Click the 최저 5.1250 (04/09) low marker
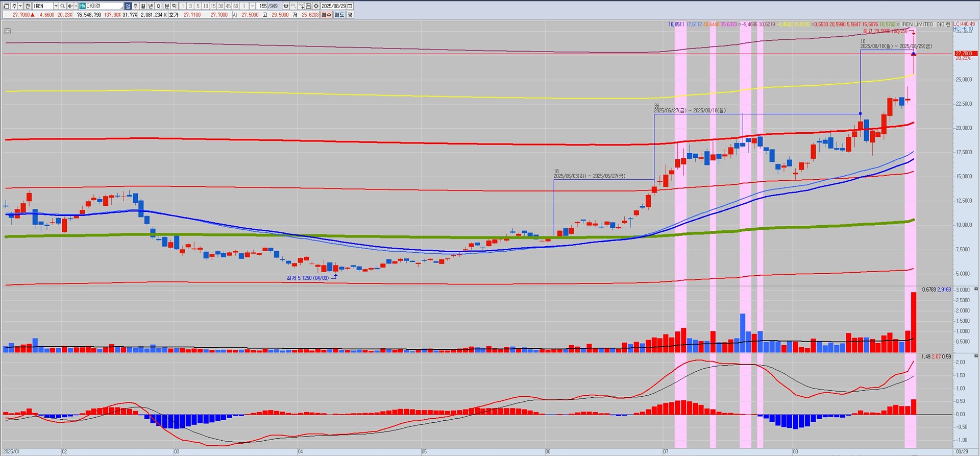 [308, 278]
